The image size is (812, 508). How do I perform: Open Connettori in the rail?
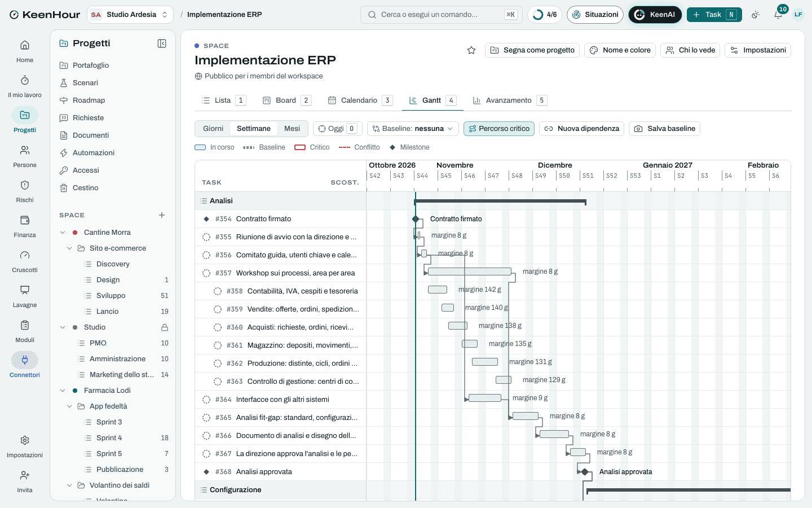click(x=25, y=366)
